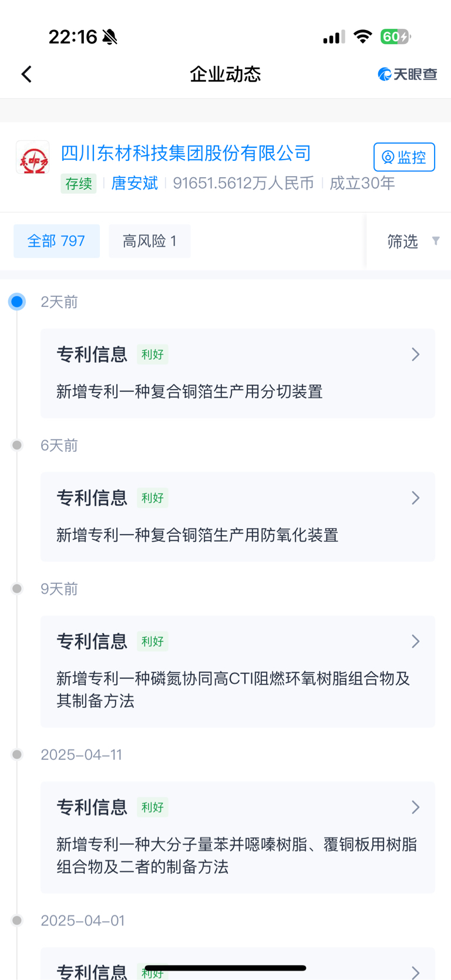Expand the 分切装置 patent entry chevron
This screenshot has height=980, width=451.
coord(416,354)
